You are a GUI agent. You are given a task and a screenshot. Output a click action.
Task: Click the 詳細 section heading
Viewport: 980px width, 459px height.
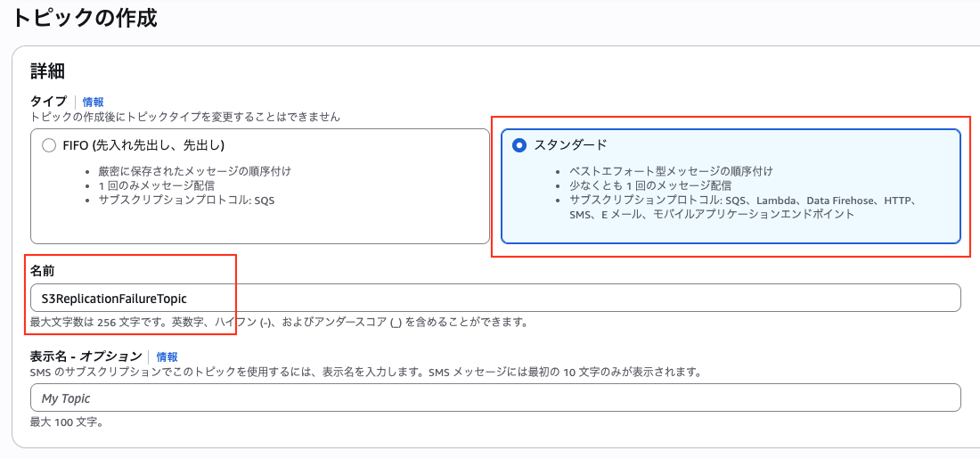[47, 71]
